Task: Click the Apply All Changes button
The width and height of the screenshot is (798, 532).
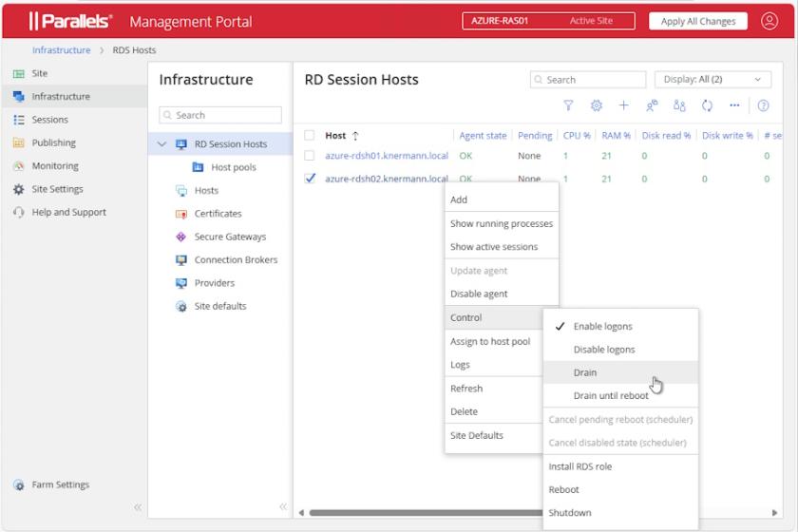Action: tap(697, 21)
